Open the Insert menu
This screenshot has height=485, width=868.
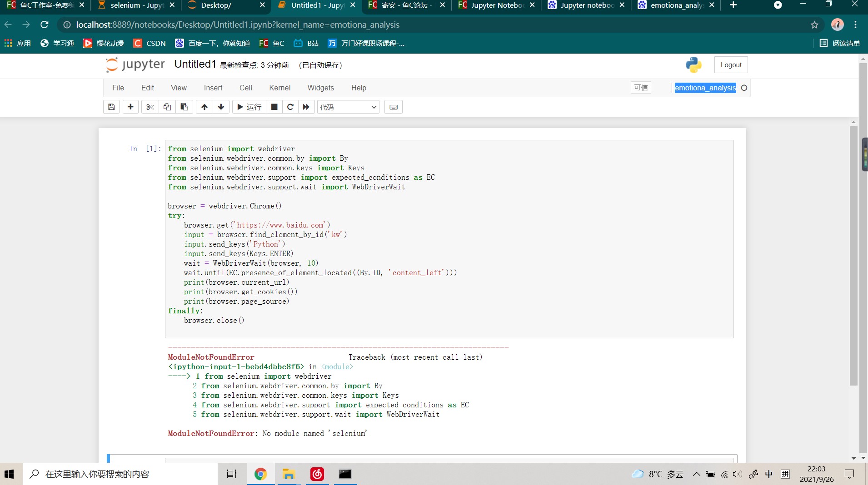[213, 88]
